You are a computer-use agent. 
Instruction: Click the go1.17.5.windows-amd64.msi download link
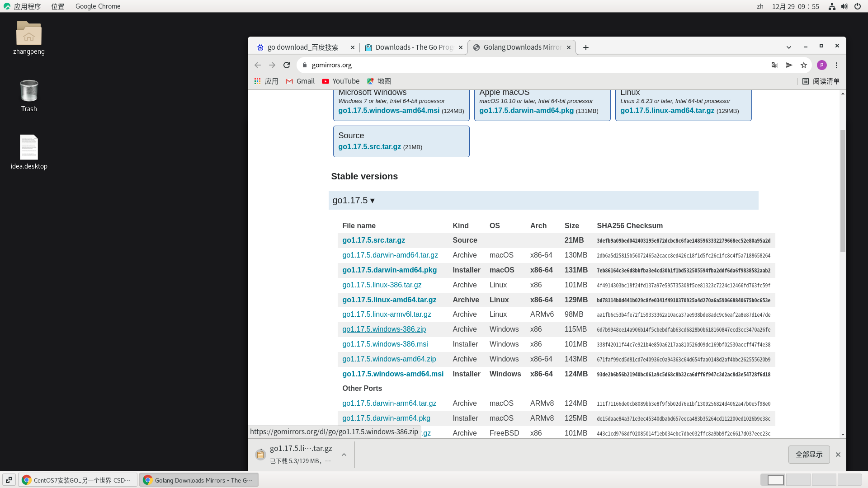point(393,374)
